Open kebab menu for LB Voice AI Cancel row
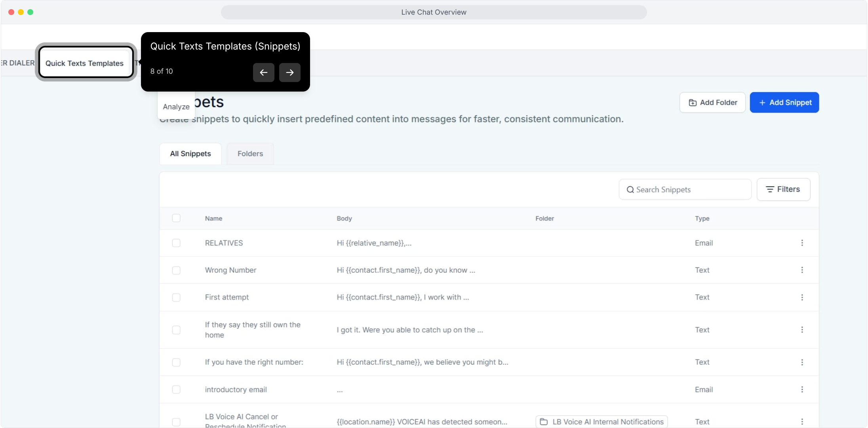 [x=802, y=422]
